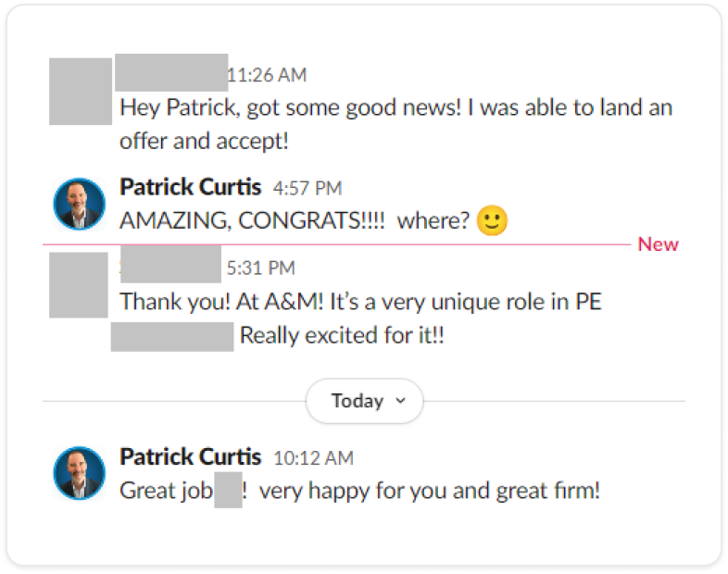The width and height of the screenshot is (728, 574).
Task: Expand the Today date dropdown
Action: coord(364,401)
